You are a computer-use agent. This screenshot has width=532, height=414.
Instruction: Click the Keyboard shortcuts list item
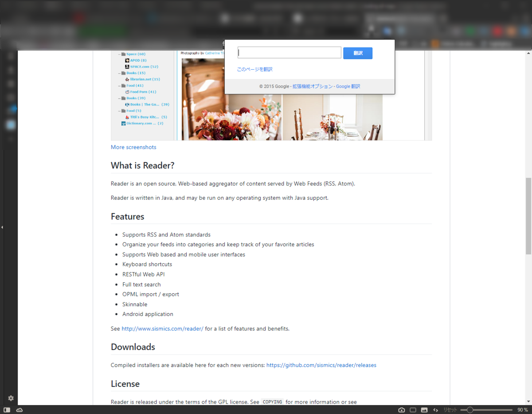pos(147,264)
